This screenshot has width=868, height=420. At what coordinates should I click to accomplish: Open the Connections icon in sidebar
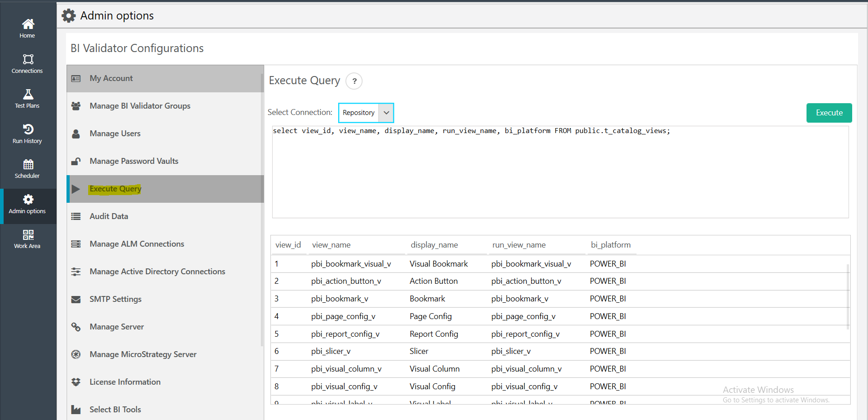[x=28, y=59]
